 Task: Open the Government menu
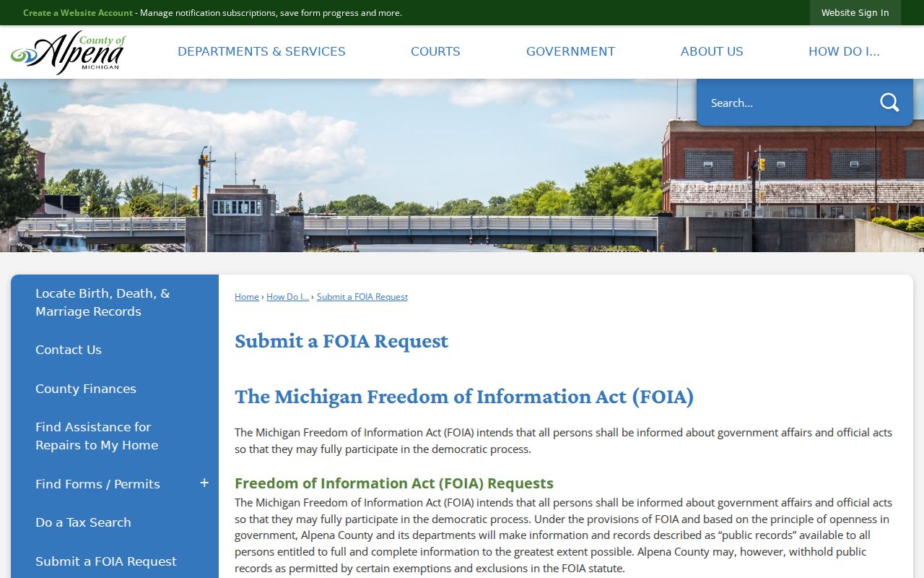570,52
